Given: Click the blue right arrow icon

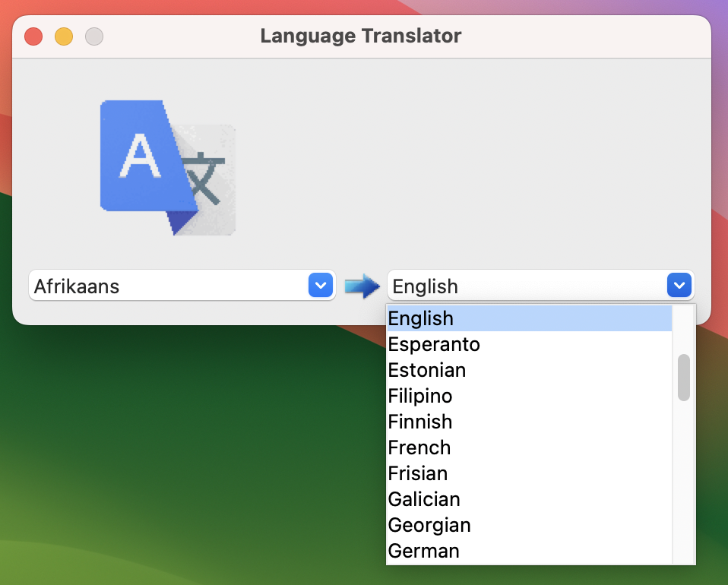Looking at the screenshot, I should [x=362, y=286].
